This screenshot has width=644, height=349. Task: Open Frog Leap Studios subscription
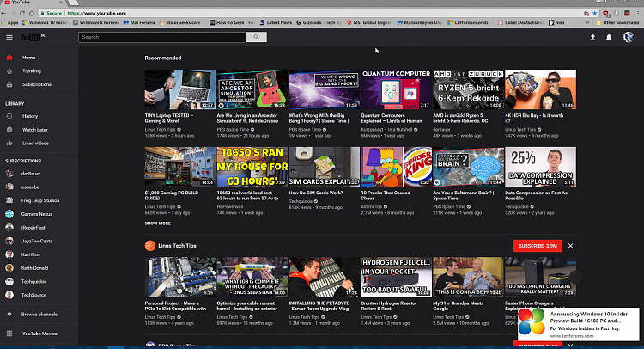[39, 200]
